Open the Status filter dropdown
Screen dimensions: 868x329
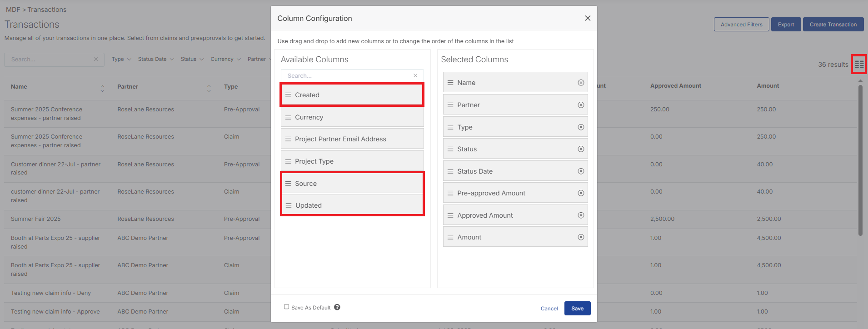[x=192, y=59]
